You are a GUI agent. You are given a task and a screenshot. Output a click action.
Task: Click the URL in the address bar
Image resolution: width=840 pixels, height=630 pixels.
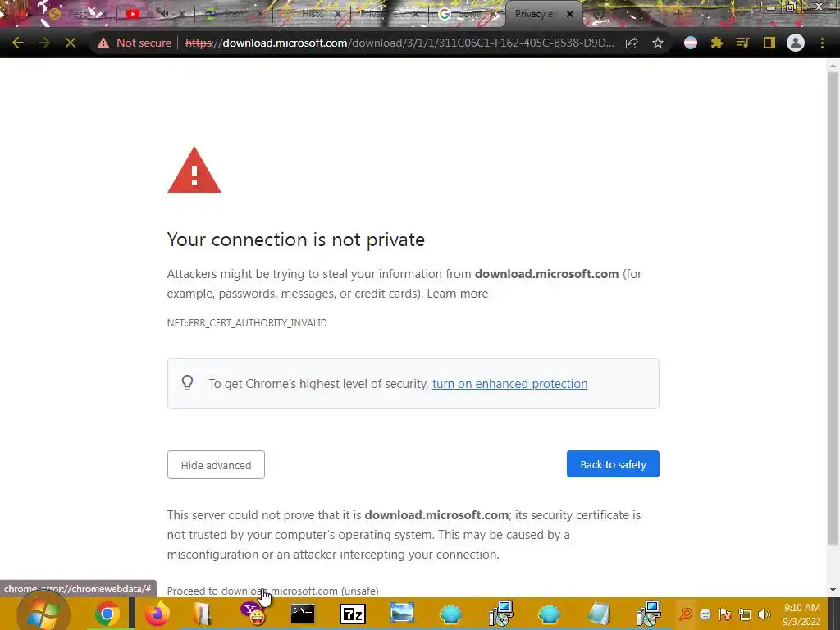(399, 43)
